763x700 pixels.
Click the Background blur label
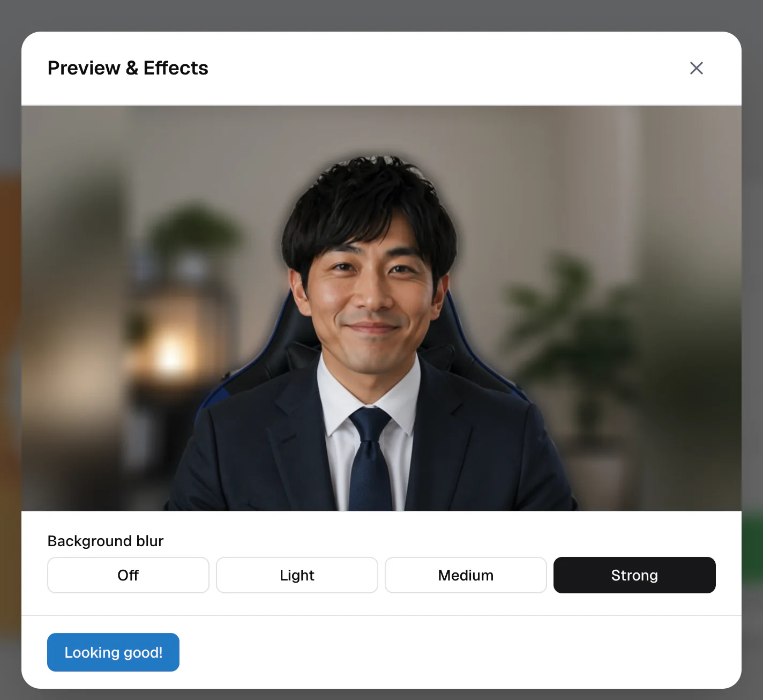[106, 541]
